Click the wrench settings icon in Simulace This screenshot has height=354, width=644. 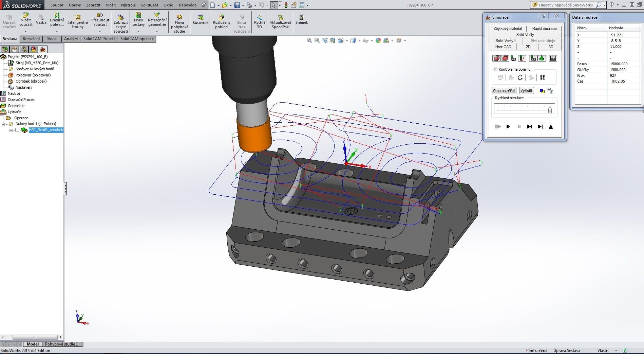(x=550, y=91)
